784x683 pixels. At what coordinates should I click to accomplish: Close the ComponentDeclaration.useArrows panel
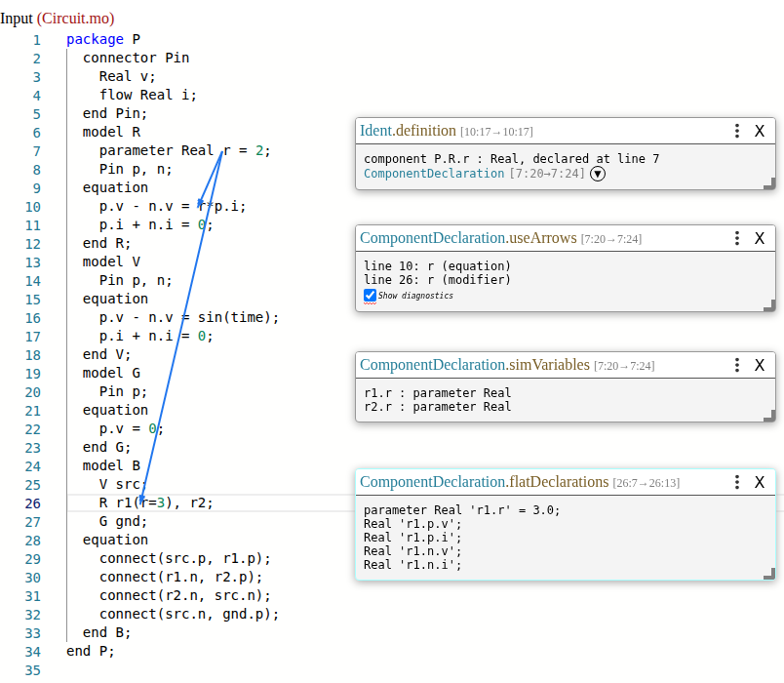760,238
